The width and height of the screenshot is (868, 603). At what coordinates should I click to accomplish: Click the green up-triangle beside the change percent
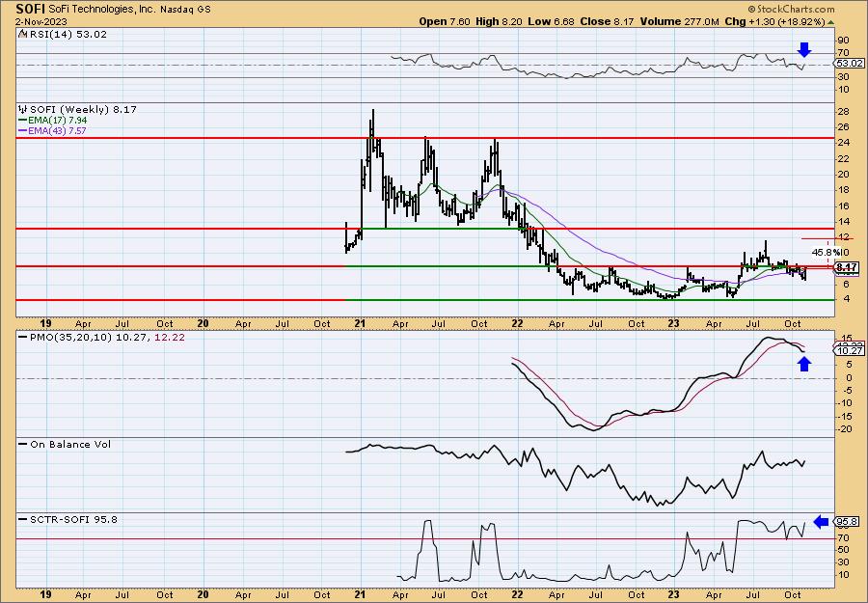(830, 22)
